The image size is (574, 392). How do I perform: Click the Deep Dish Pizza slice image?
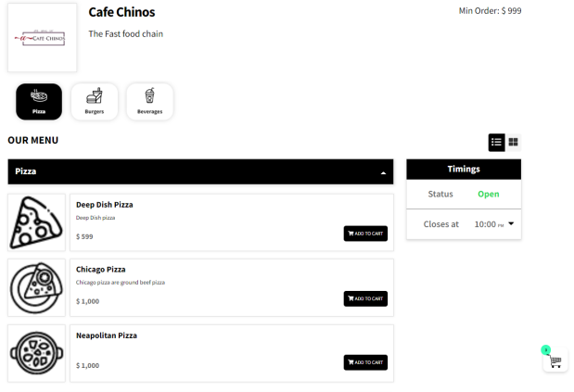pos(36,222)
